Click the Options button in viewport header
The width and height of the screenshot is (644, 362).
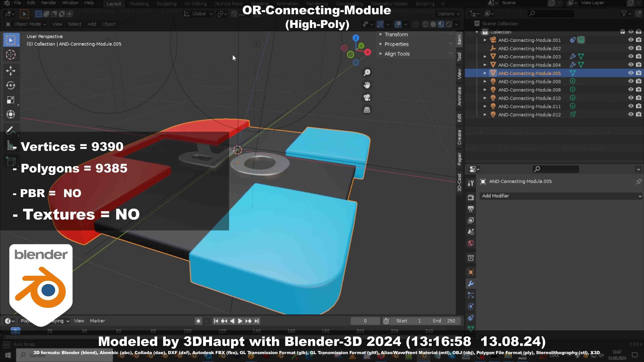[x=449, y=14]
